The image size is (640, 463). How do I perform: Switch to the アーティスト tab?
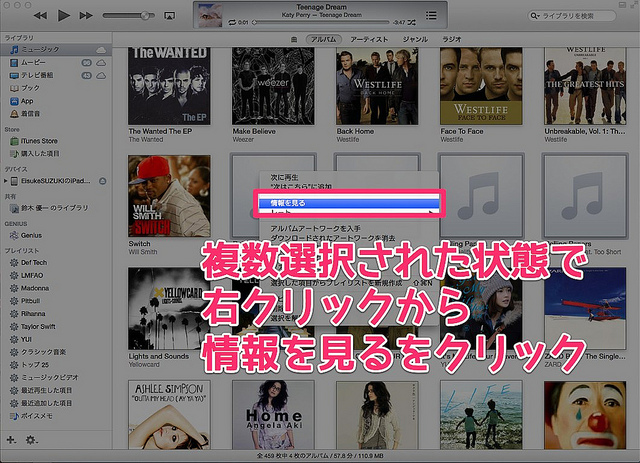pyautogui.click(x=369, y=40)
